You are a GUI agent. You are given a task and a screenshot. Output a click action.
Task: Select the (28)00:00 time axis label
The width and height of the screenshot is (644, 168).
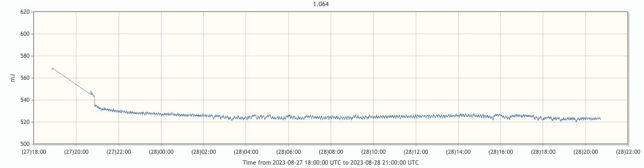point(161,152)
